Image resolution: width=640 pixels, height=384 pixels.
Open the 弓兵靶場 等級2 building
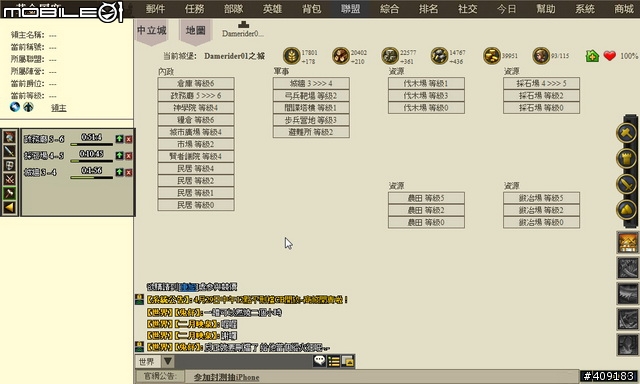coord(311,96)
